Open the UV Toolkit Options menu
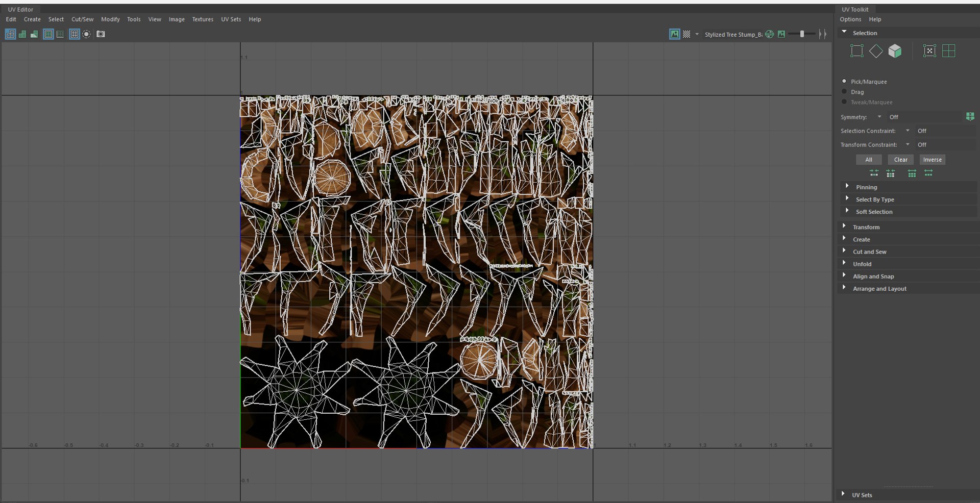This screenshot has height=503, width=980. pos(850,19)
